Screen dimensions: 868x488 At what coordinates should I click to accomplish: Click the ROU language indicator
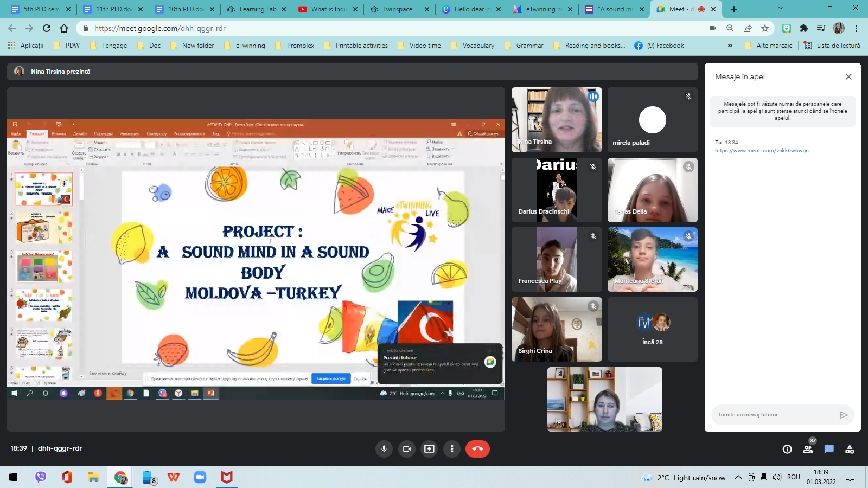[x=794, y=477]
